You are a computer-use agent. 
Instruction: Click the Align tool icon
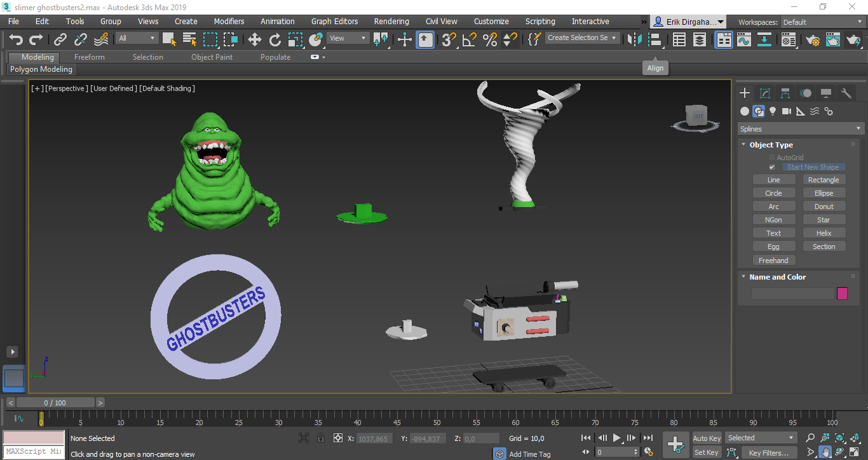click(x=655, y=39)
